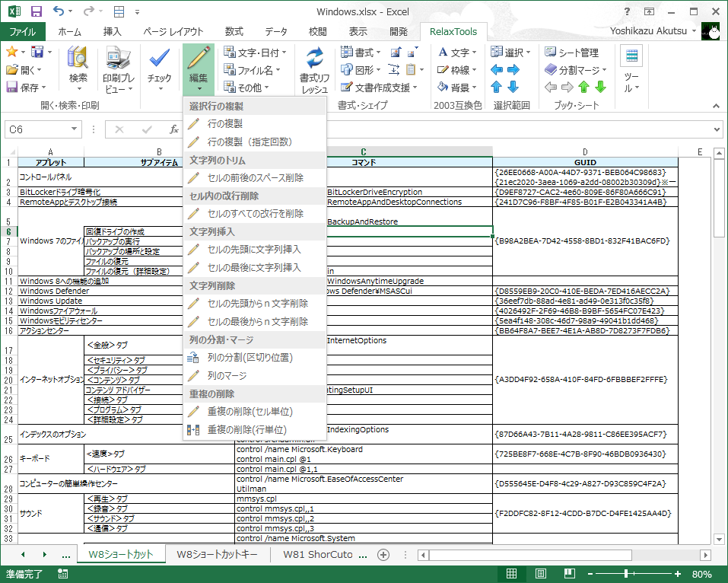Click the green up arrow in ブック・シート
Viewport: 728px width, 583px height.
pyautogui.click(x=583, y=87)
